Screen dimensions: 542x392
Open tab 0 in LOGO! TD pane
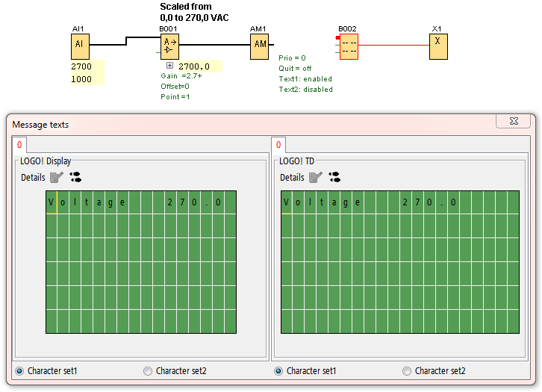point(278,145)
